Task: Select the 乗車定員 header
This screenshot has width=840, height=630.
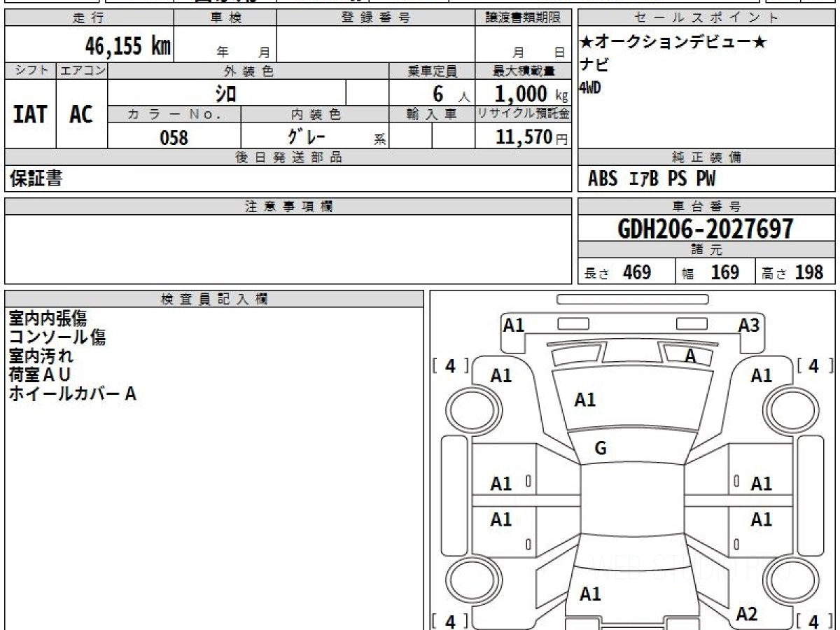Action: (432, 71)
